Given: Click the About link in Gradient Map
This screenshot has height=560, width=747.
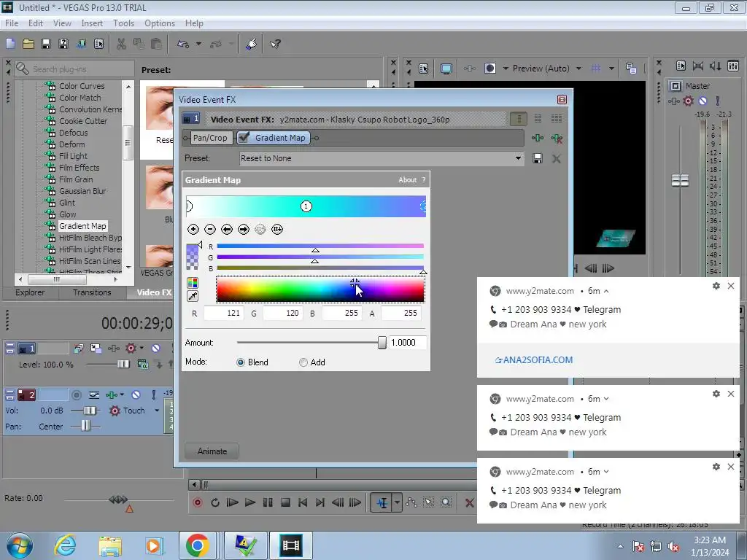Looking at the screenshot, I should (407, 180).
